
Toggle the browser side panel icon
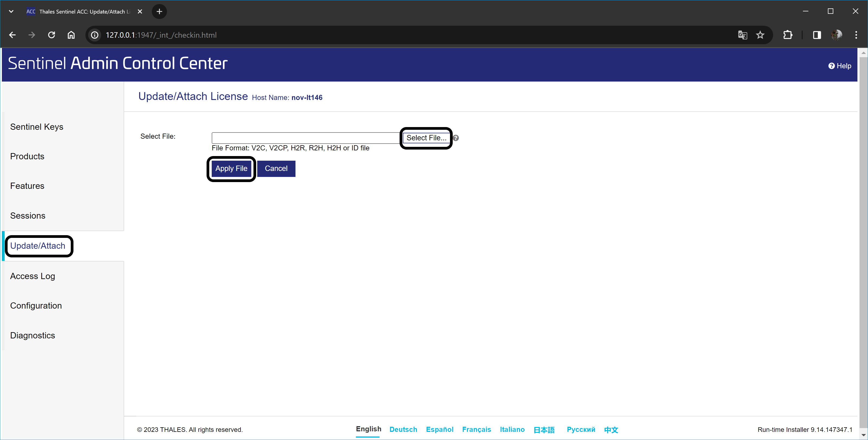click(x=817, y=35)
